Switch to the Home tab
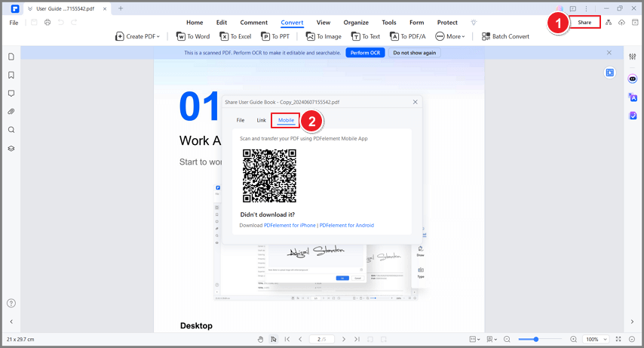Image resolution: width=644 pixels, height=348 pixels. [x=195, y=23]
